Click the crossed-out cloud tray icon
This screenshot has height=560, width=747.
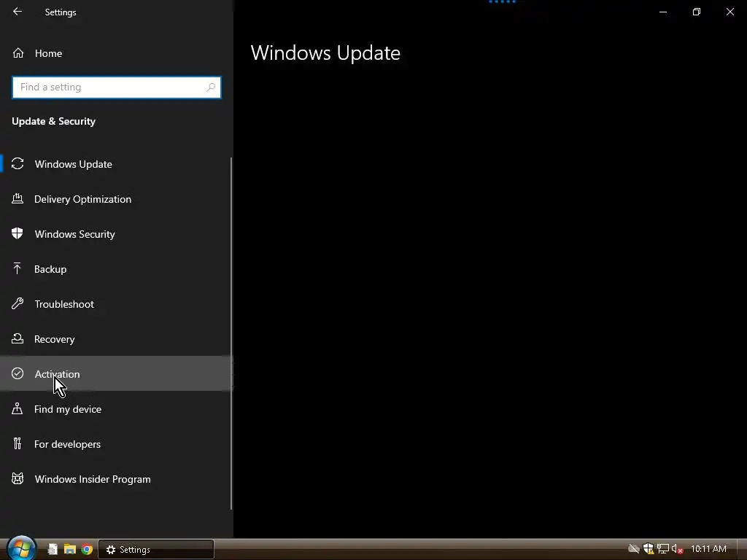[x=634, y=549]
